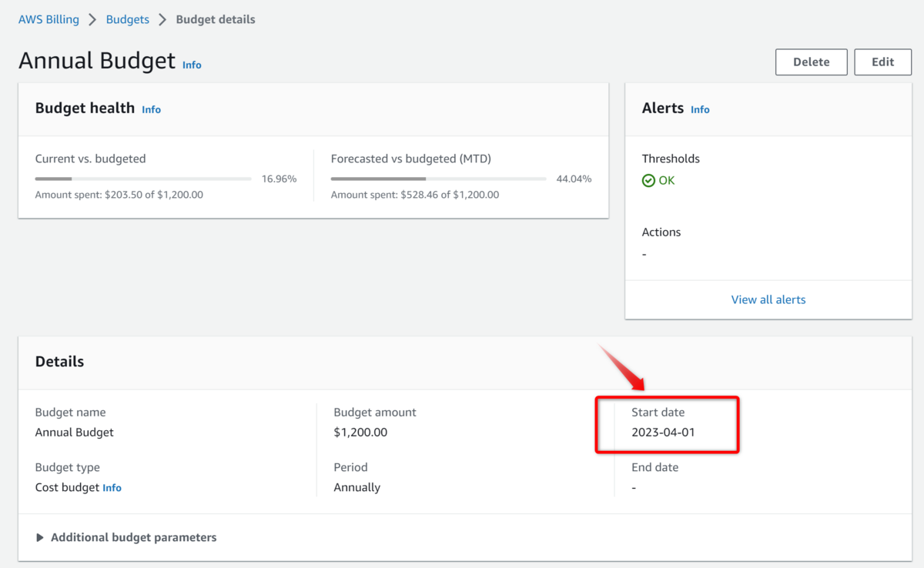Image resolution: width=924 pixels, height=568 pixels.
Task: Click the AWS Billing breadcrumb link
Action: pyautogui.click(x=49, y=19)
